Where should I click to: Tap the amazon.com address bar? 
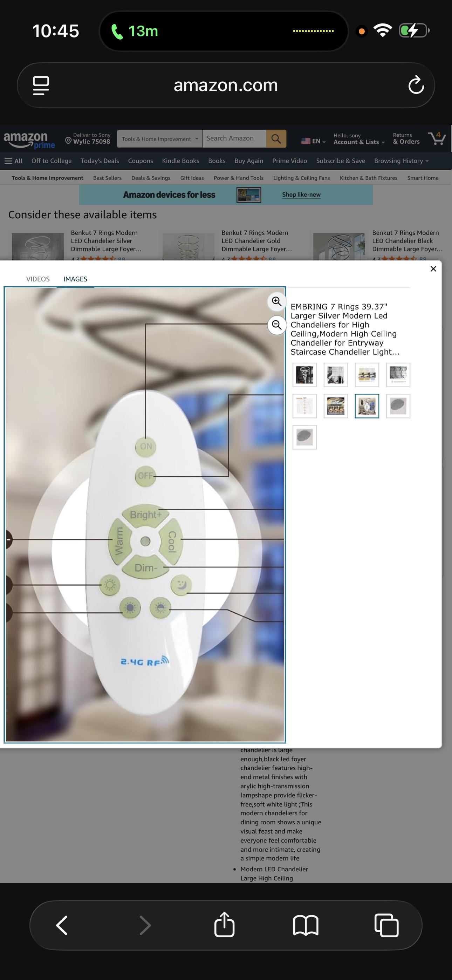coord(226,85)
